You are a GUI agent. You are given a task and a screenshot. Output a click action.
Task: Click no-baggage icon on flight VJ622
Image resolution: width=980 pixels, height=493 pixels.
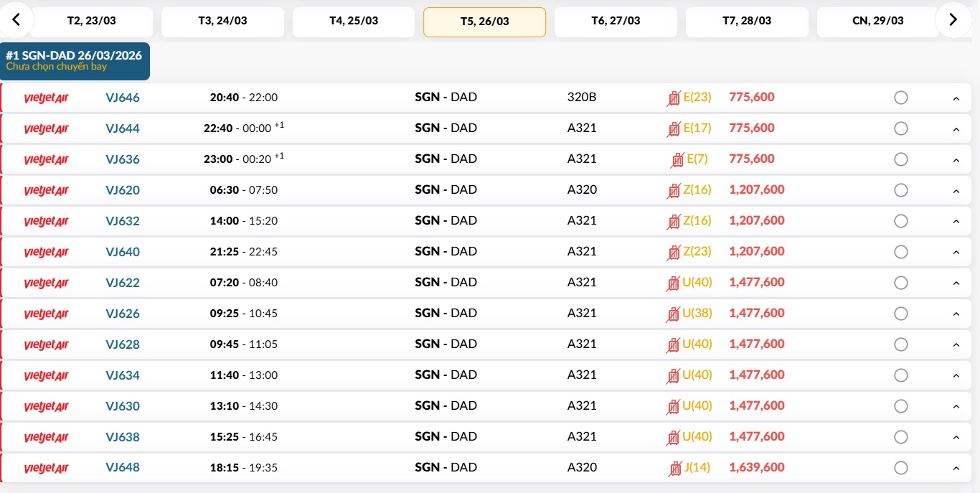673,283
